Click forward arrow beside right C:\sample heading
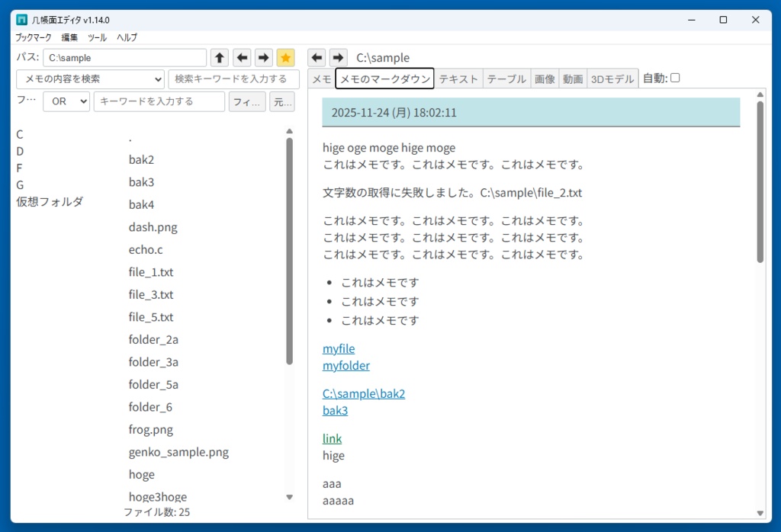Screen dimensions: 781x532 (338, 58)
